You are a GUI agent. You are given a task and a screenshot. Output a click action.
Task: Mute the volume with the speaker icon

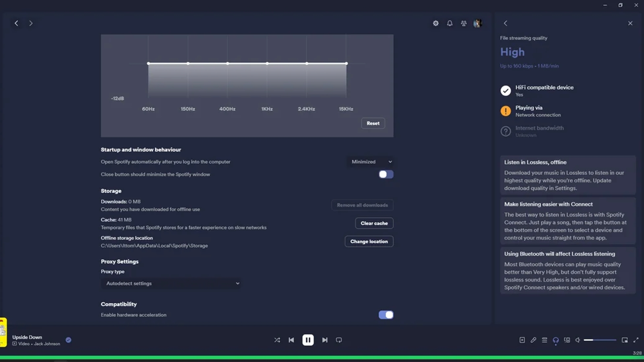(578, 340)
